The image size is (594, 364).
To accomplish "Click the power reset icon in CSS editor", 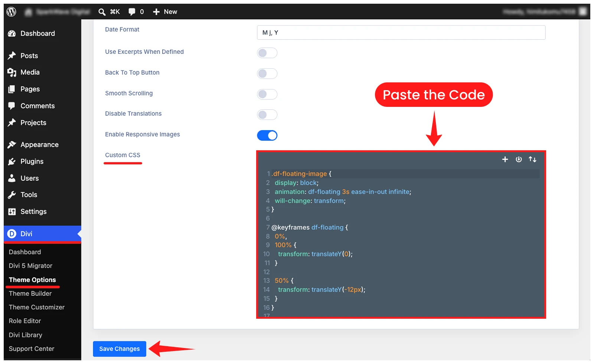I will pos(519,159).
